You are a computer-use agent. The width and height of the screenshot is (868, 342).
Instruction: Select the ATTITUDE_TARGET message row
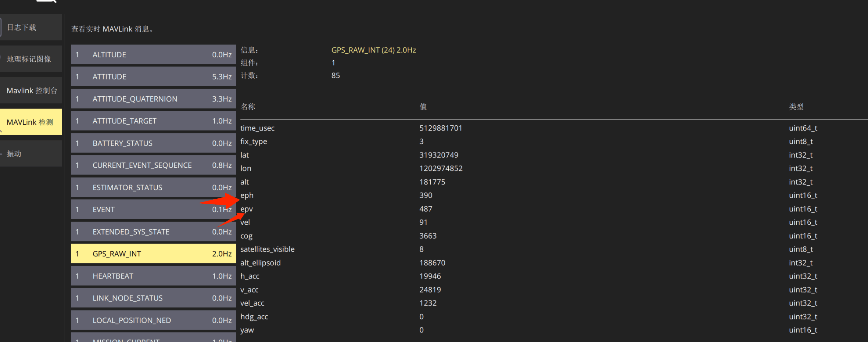(153, 121)
